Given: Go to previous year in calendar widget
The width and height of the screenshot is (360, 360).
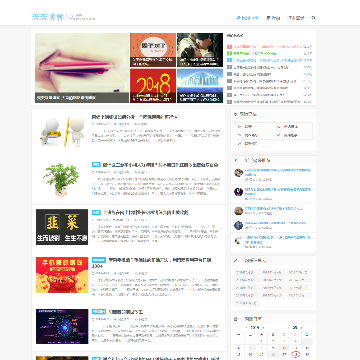Looking at the screenshot, I should pos(247,327).
